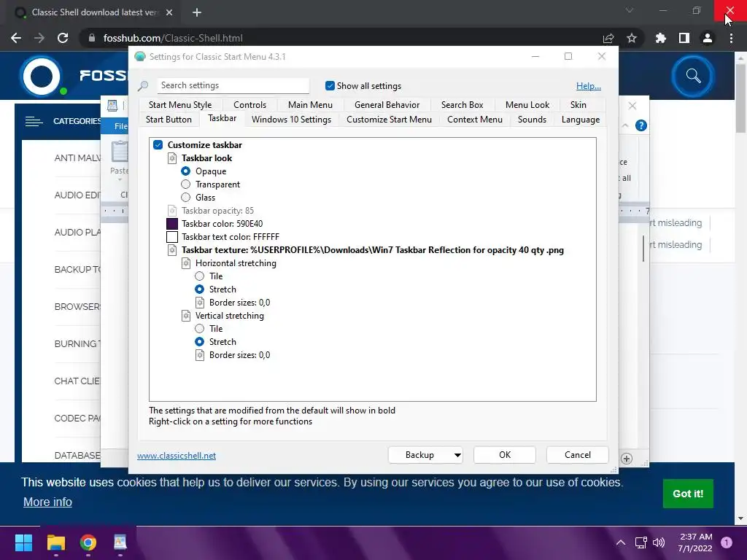Open Chrome profile avatar icon

[708, 38]
